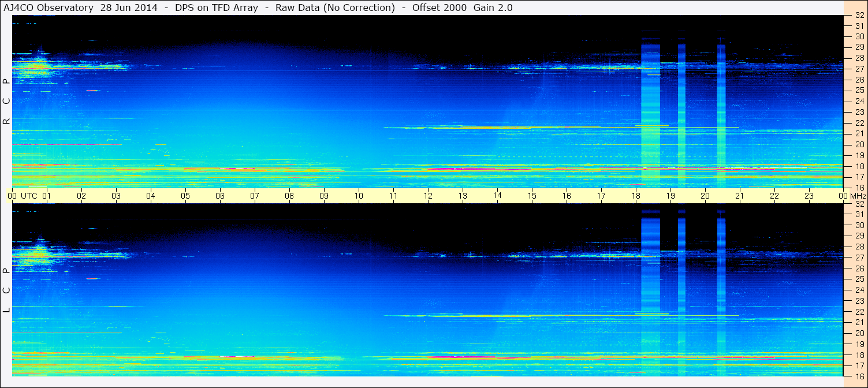Image resolution: width=868 pixels, height=388 pixels.
Task: Select the 14 hour mark on the time axis
Action: [497, 195]
